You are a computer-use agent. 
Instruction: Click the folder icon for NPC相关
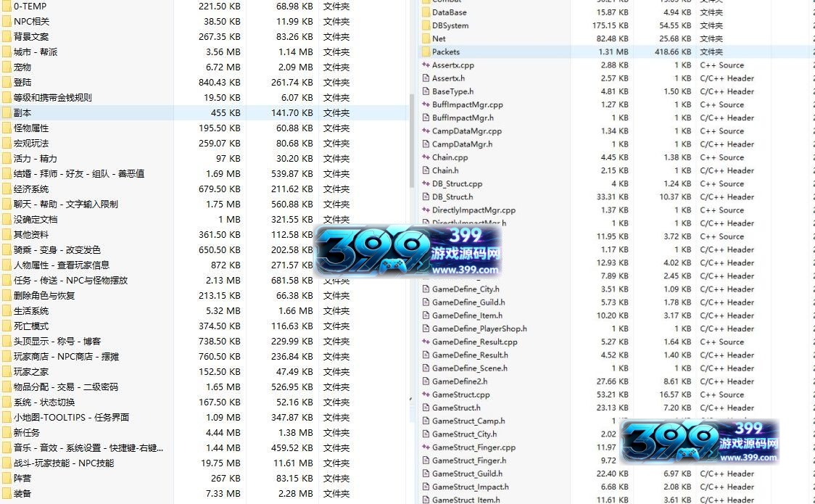click(7, 21)
